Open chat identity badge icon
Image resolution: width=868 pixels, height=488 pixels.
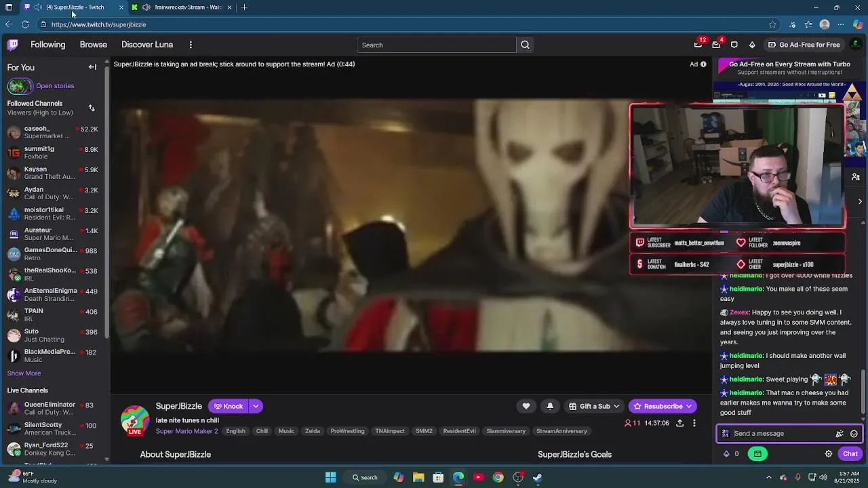tap(726, 434)
